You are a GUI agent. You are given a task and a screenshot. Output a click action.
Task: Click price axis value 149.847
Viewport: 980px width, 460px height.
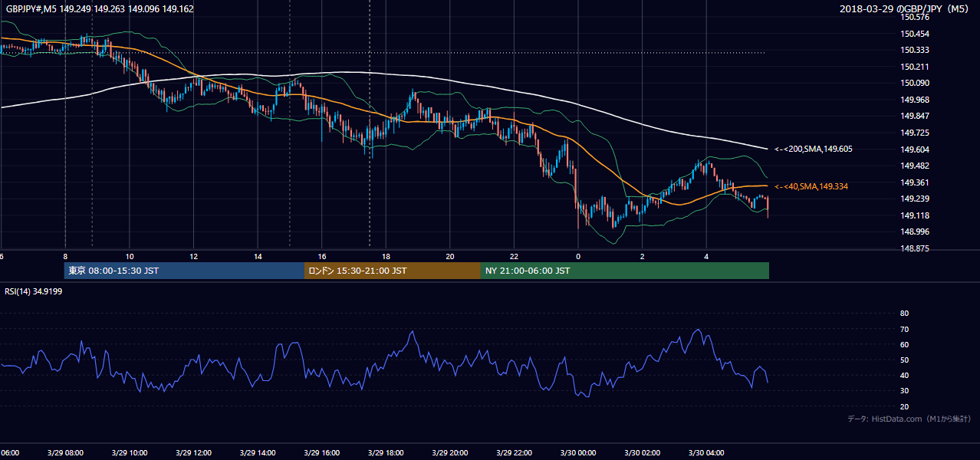click(914, 117)
